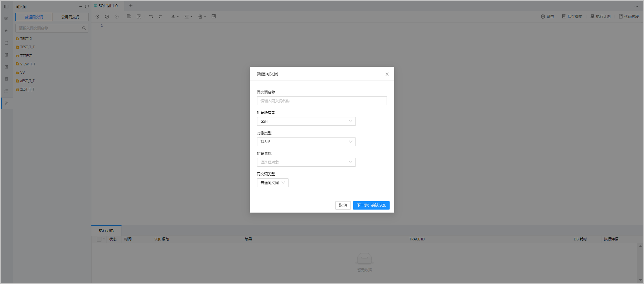644x284 pixels.
Task: Click 执行计划 execution plan
Action: (x=600, y=16)
